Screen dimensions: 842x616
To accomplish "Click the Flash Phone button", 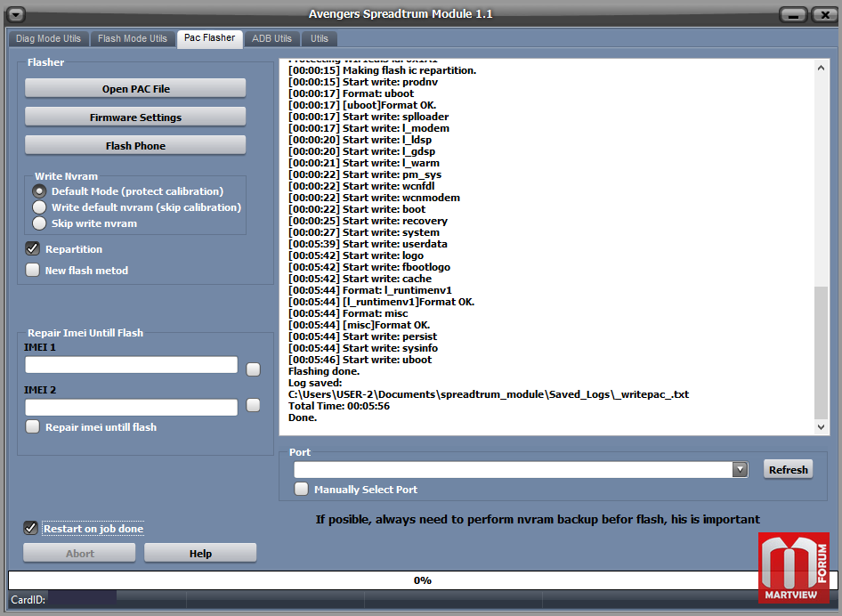I will (x=135, y=145).
